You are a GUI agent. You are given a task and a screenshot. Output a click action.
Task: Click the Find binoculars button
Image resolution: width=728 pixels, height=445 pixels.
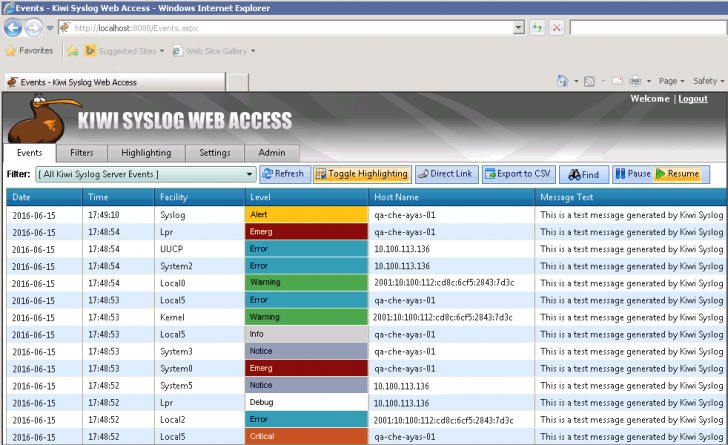[x=584, y=175]
